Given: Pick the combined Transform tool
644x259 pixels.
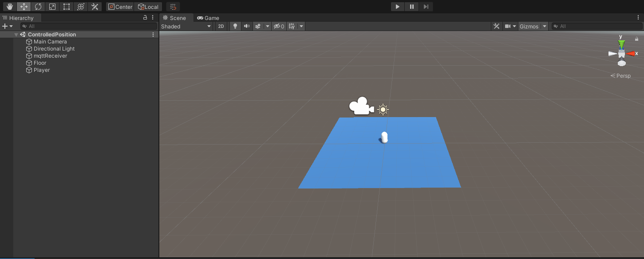Looking at the screenshot, I should 80,7.
